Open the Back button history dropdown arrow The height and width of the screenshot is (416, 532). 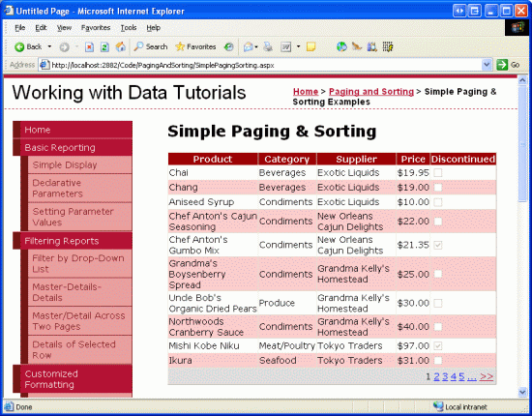49,46
